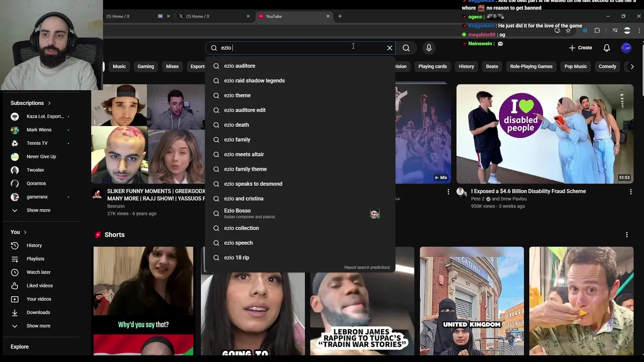
Task: Open Watch later in the sidebar
Action: click(42, 272)
